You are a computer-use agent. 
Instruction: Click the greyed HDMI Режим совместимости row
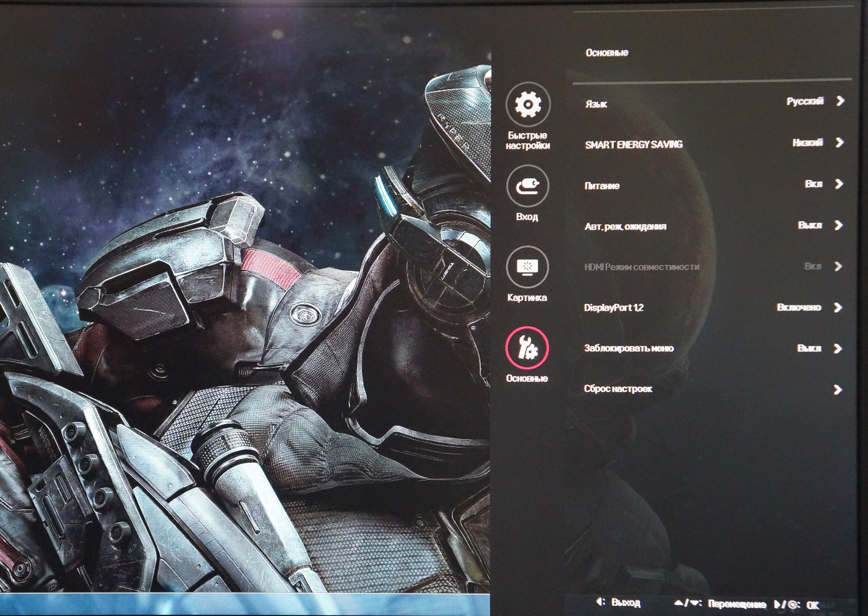(x=713, y=266)
